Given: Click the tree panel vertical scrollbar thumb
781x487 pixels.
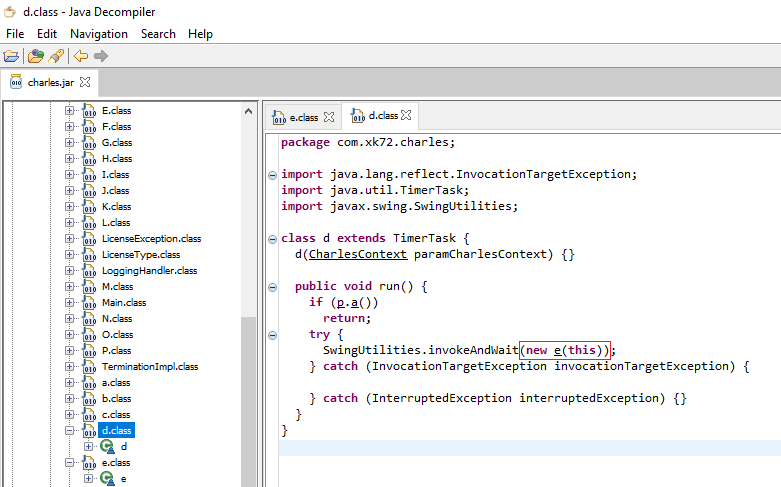Looking at the screenshot, I should tap(248, 401).
